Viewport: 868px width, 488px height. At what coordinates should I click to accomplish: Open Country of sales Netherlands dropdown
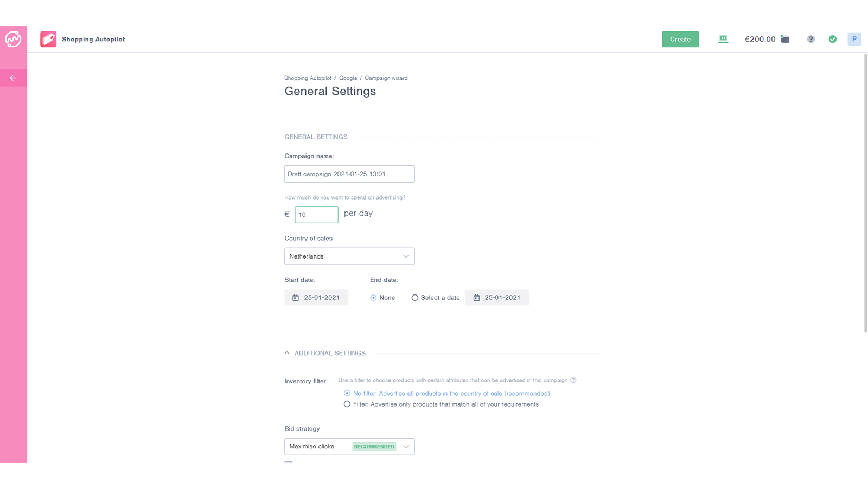349,256
